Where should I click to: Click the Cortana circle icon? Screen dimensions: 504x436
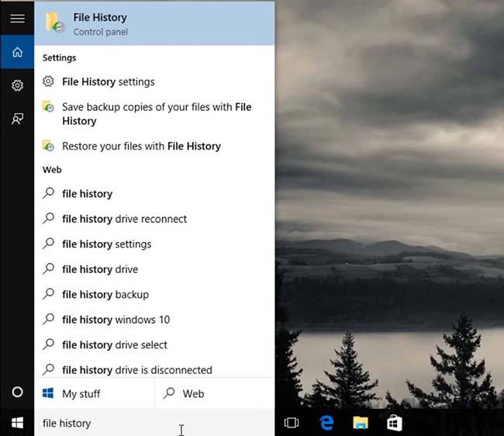coord(17,392)
